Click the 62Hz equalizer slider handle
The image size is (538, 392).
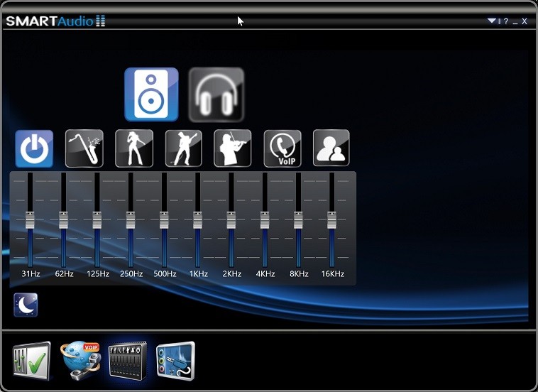[x=63, y=220]
